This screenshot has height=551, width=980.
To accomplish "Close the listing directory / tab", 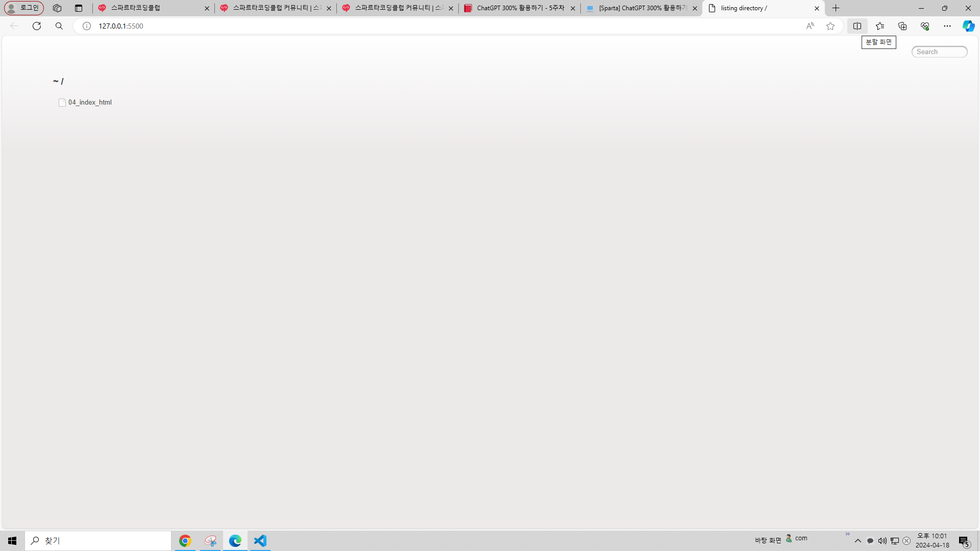I will pos(817,8).
